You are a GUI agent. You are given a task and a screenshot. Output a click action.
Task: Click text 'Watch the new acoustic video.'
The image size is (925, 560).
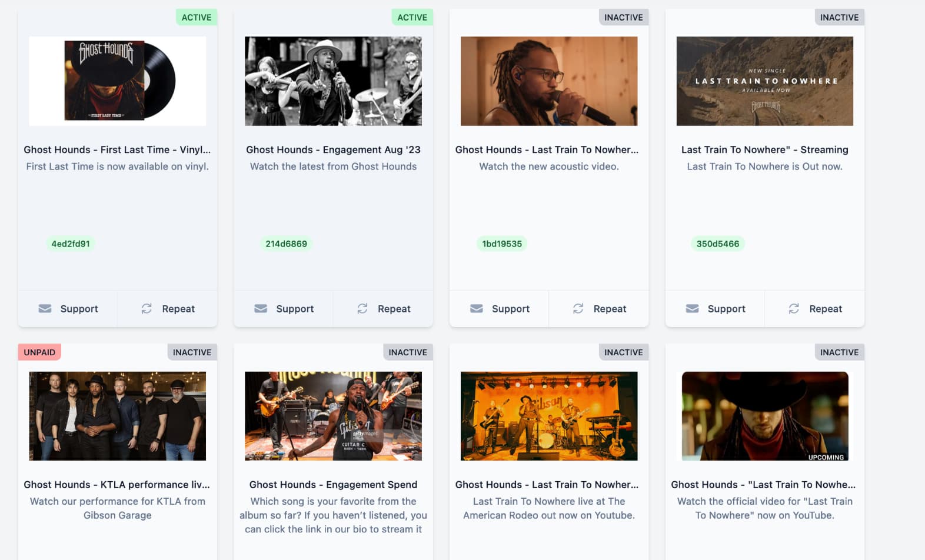[549, 166]
